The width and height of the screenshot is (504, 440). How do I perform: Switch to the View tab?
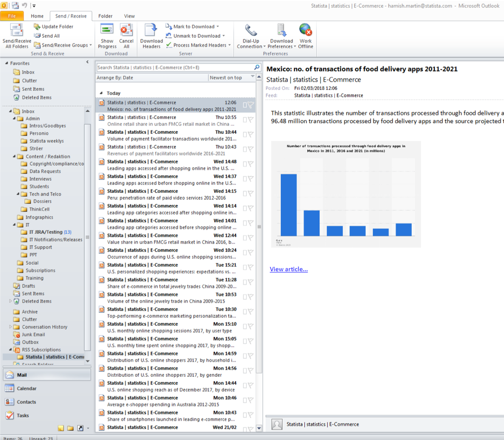[x=129, y=16]
